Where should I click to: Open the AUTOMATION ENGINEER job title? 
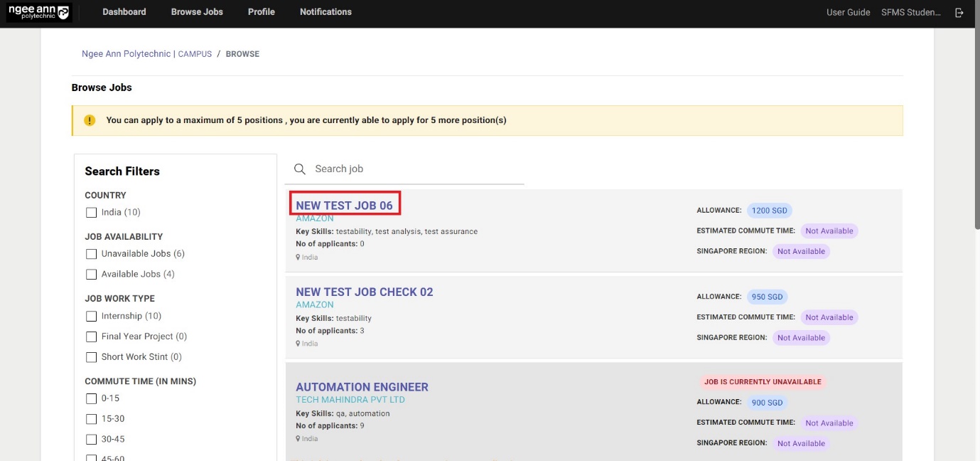(362, 387)
